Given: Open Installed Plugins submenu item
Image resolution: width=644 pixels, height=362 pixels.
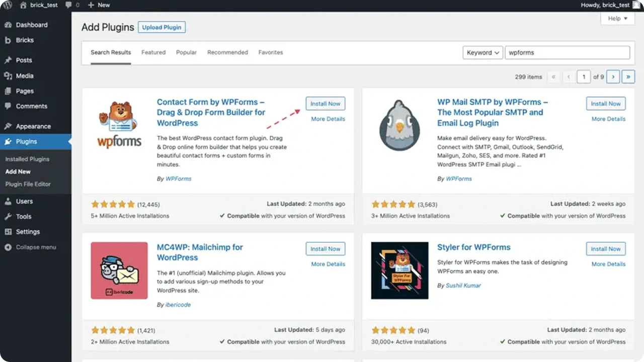Looking at the screenshot, I should click(27, 159).
